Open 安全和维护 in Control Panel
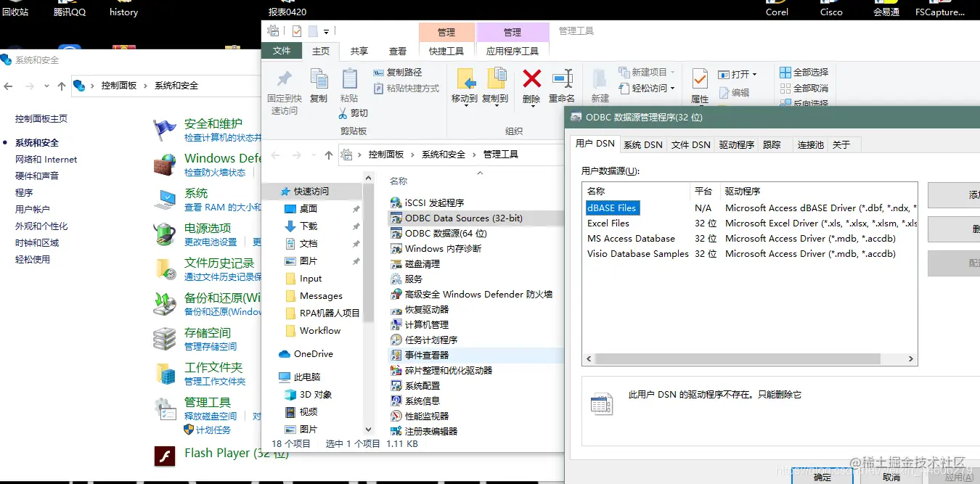 [x=213, y=123]
